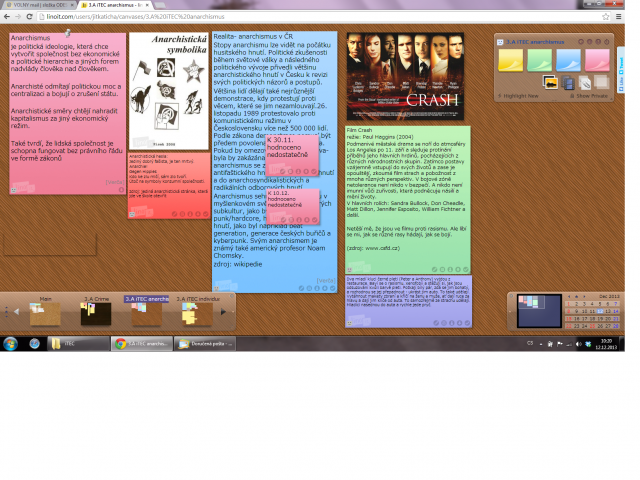Select December 7 in the calendar
This screenshot has width=640, height=480.
tap(616, 304)
